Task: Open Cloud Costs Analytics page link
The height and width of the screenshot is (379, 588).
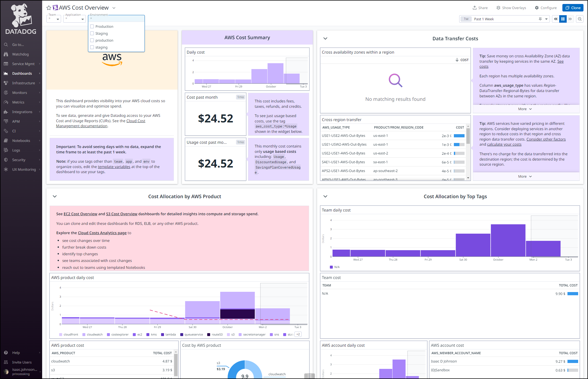Action: click(x=102, y=233)
